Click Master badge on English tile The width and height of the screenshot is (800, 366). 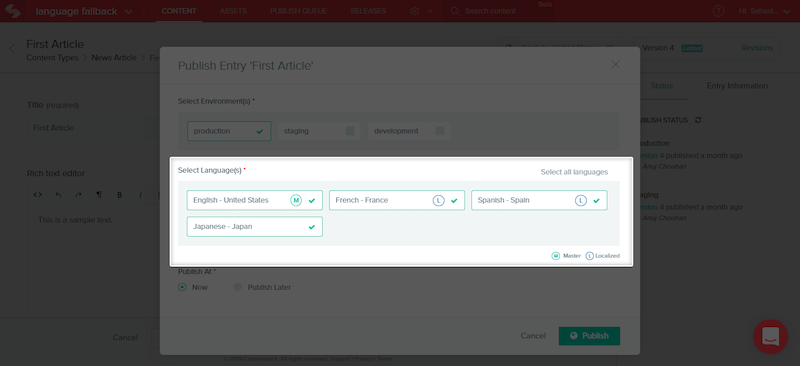296,201
